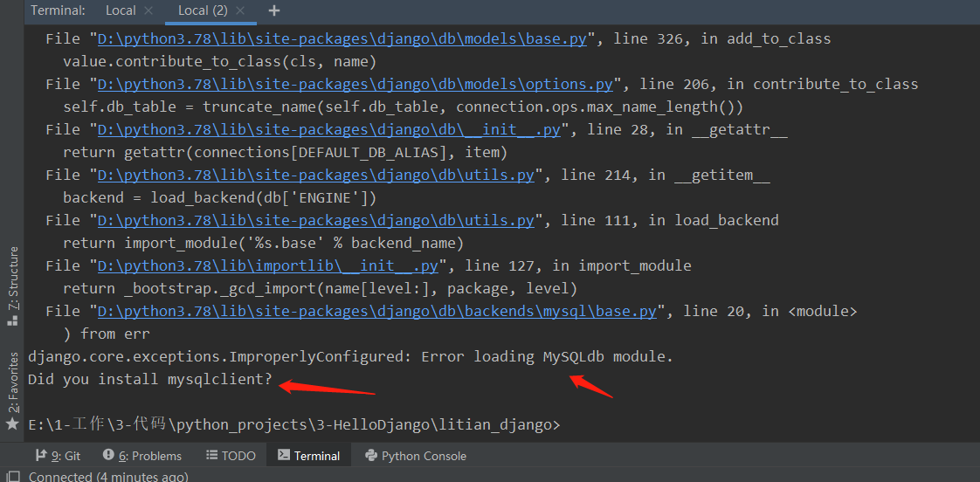Open the 9: Git tool window

pyautogui.click(x=59, y=456)
